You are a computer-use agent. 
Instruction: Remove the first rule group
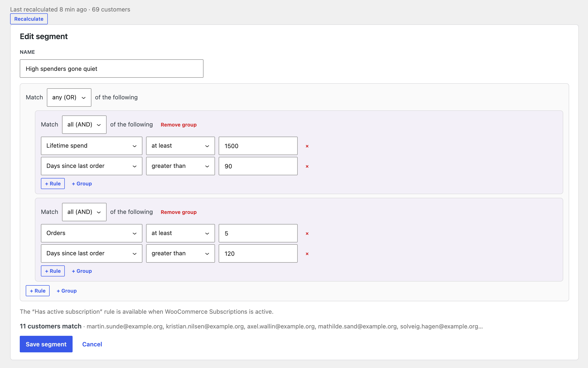pyautogui.click(x=179, y=125)
